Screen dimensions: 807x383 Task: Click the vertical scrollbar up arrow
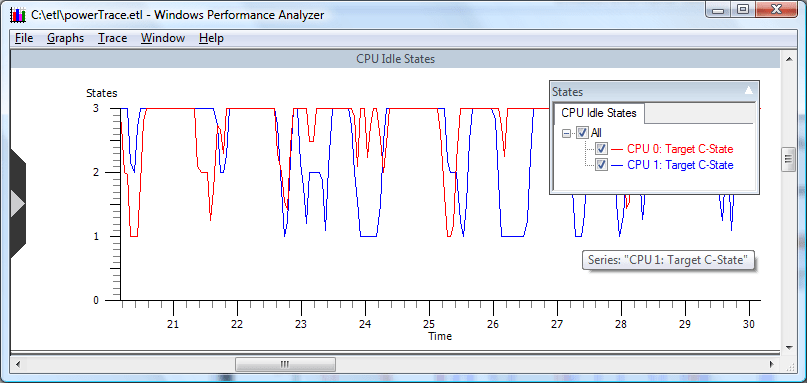pyautogui.click(x=789, y=59)
